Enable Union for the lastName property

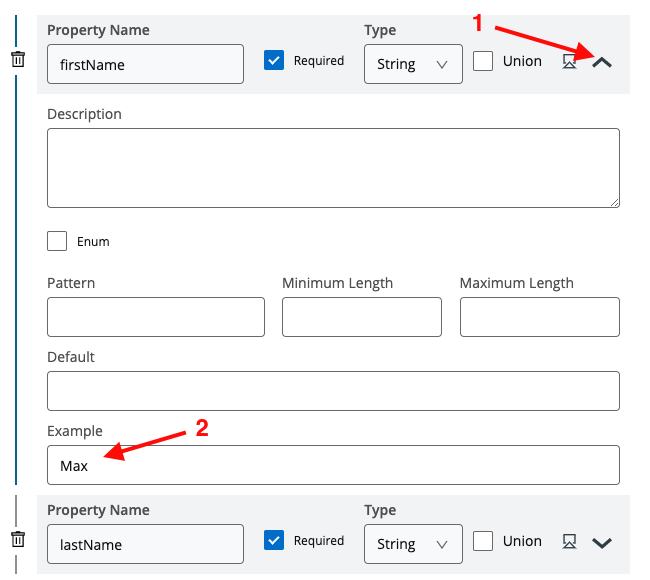click(483, 541)
